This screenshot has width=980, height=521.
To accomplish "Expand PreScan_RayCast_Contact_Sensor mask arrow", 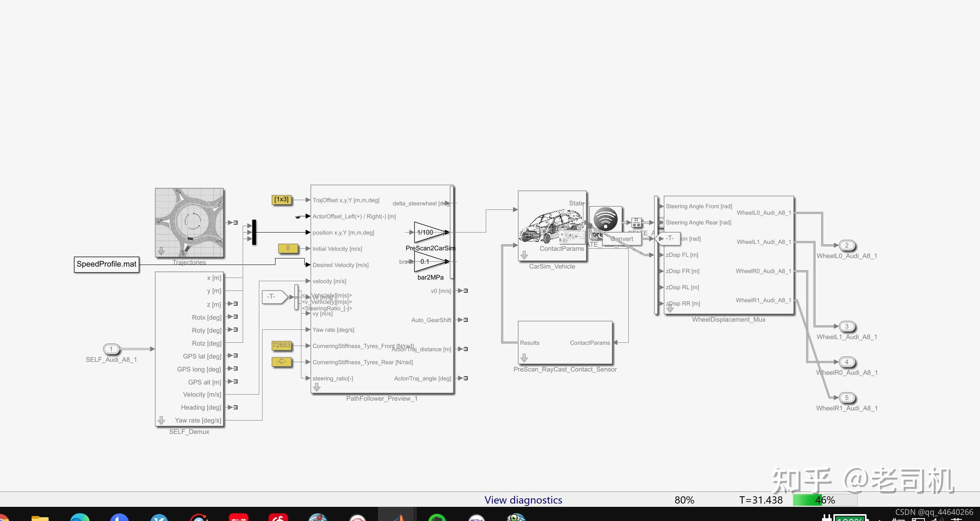I will pos(524,358).
